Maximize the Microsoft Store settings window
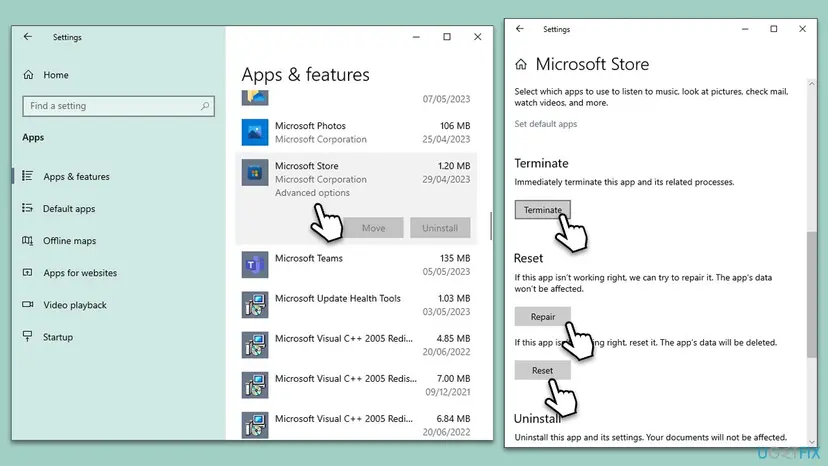 (774, 29)
